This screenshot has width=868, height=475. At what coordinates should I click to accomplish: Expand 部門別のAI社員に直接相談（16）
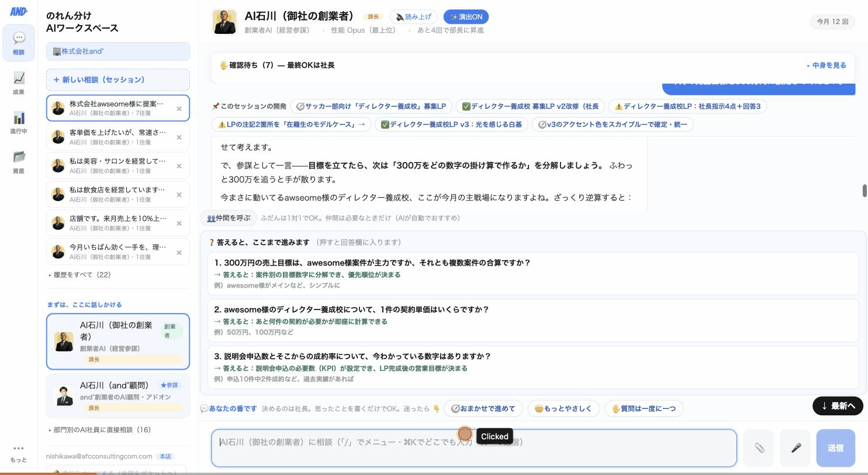99,430
